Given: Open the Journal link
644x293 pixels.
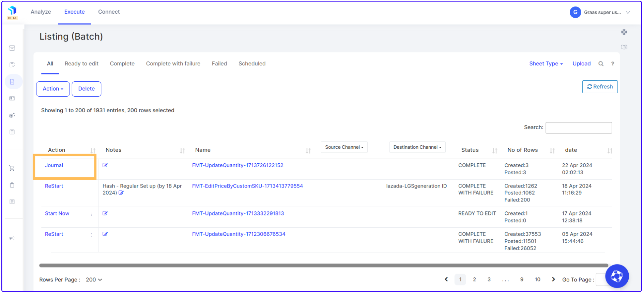Looking at the screenshot, I should (x=54, y=165).
